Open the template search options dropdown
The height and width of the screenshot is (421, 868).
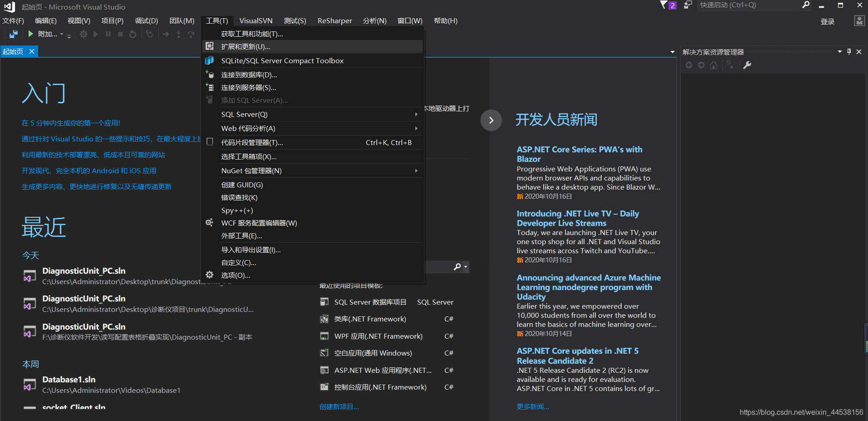[x=465, y=267]
